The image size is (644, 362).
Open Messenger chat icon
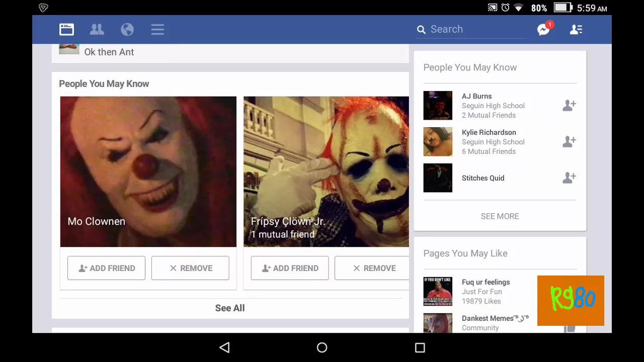tap(544, 29)
